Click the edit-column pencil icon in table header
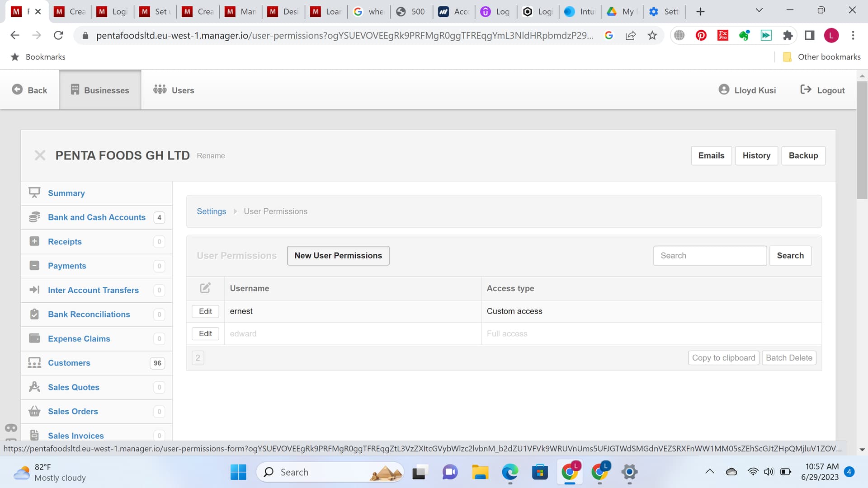The width and height of the screenshot is (868, 488). [x=205, y=288]
